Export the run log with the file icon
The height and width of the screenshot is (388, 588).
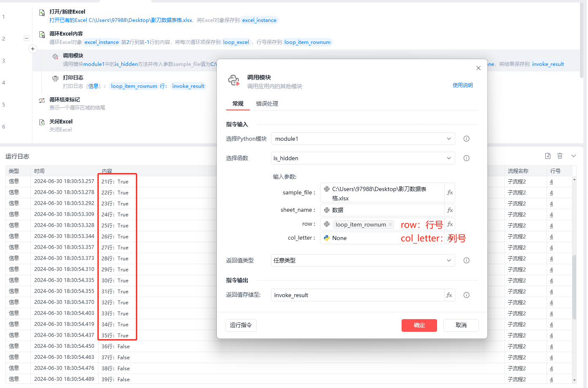click(548, 156)
